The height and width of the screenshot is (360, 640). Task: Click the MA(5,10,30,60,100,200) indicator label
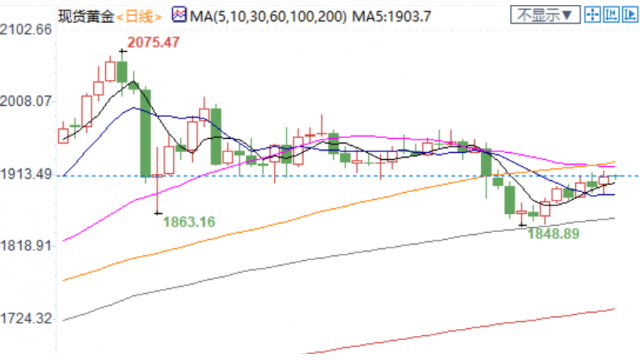click(x=268, y=16)
